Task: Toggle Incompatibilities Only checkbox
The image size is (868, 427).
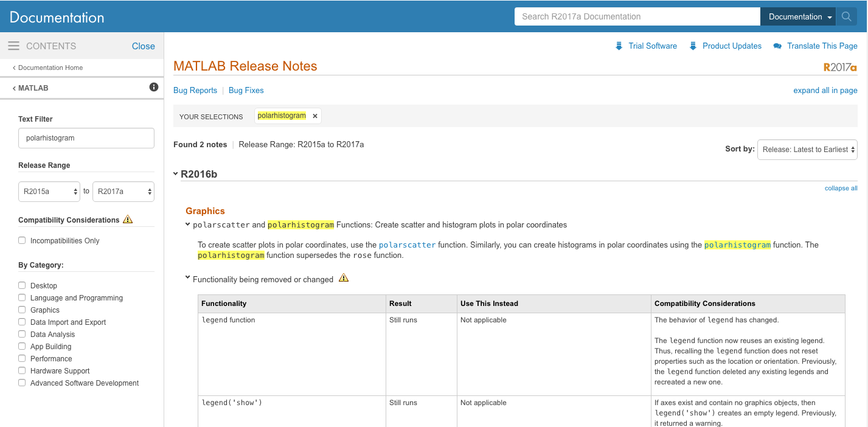Action: coord(22,240)
